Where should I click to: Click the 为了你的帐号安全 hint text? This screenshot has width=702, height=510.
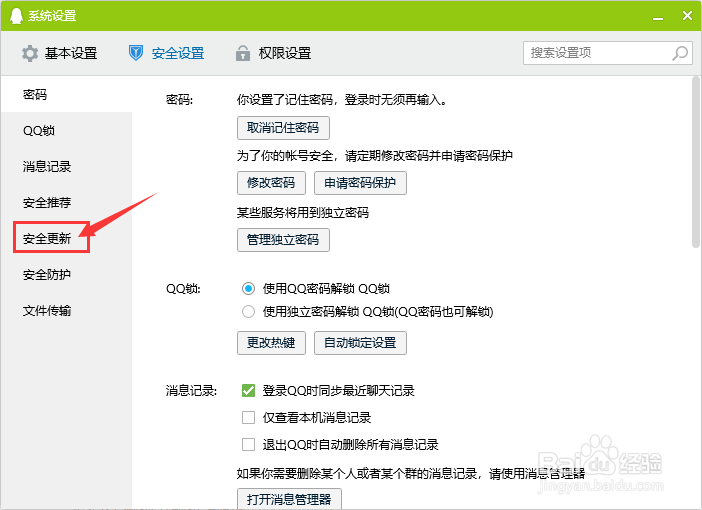[375, 156]
